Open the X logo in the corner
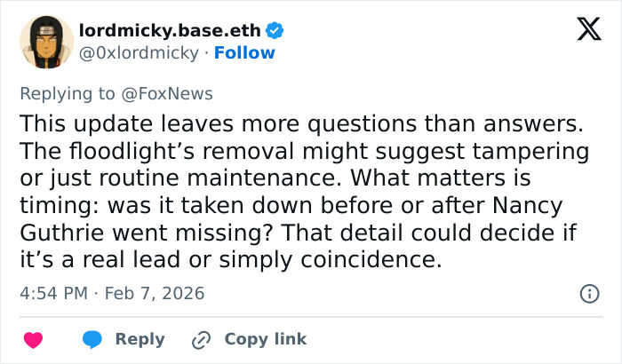622x364 pixels. 582,30
